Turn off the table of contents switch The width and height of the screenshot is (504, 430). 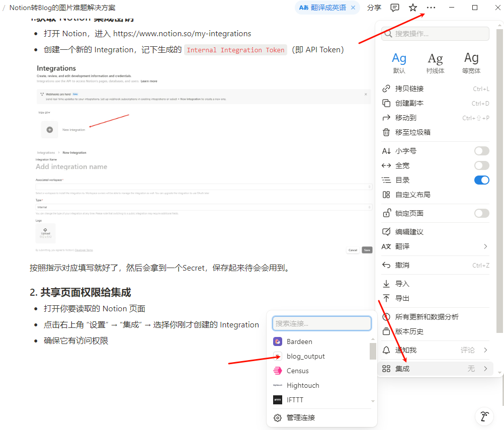click(481, 180)
